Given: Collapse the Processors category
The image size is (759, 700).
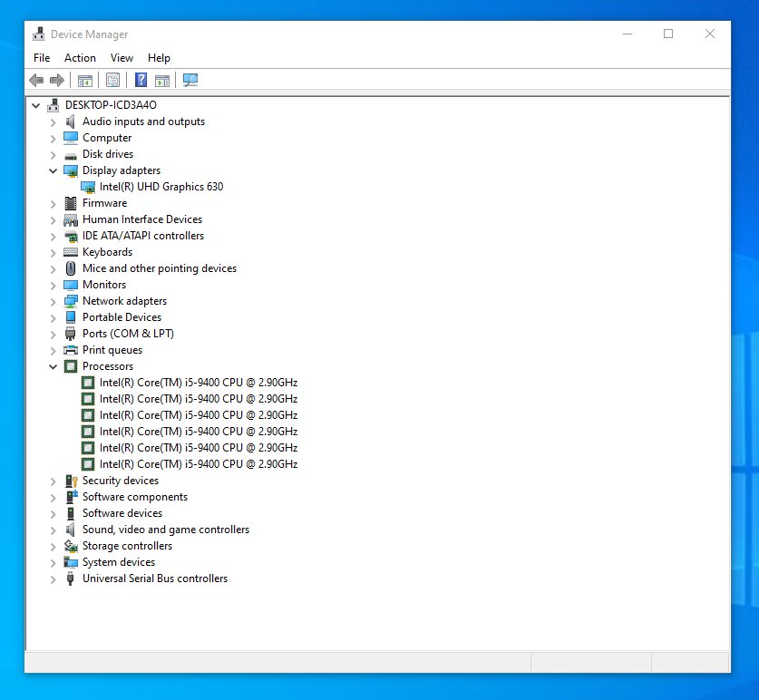Looking at the screenshot, I should 54,366.
